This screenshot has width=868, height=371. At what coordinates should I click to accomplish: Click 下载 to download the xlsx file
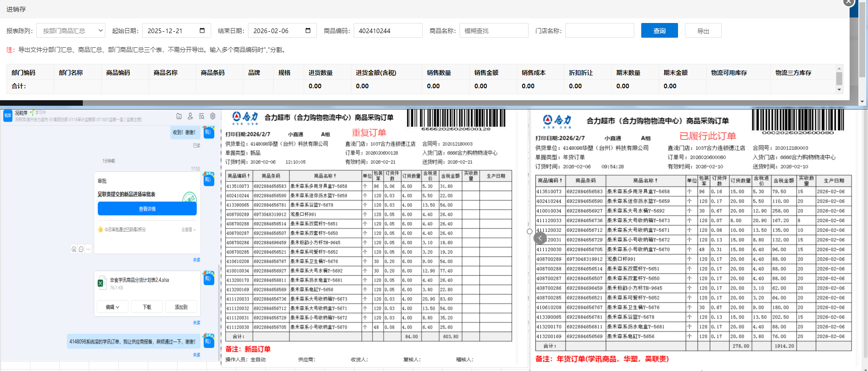click(x=147, y=307)
